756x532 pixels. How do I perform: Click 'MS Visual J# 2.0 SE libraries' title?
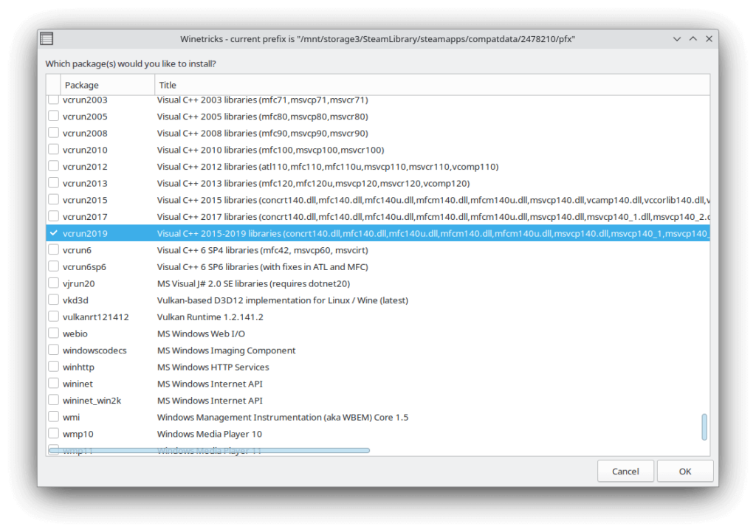point(254,283)
